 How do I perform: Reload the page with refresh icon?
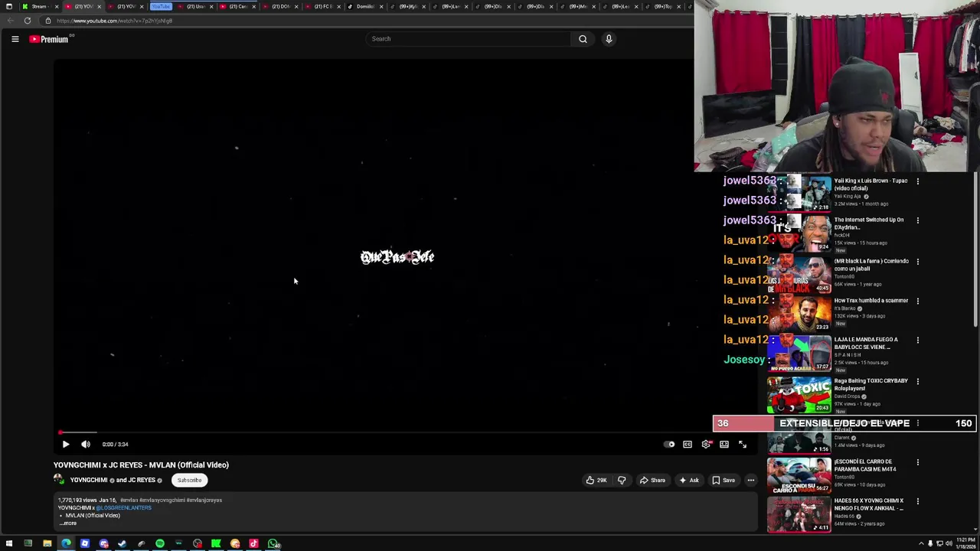pyautogui.click(x=27, y=21)
